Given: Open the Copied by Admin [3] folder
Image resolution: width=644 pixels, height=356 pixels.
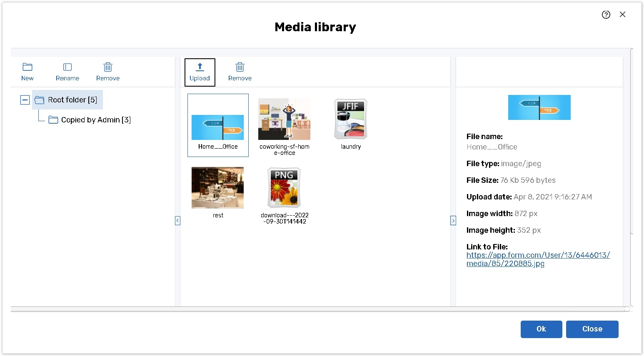Looking at the screenshot, I should pos(95,120).
